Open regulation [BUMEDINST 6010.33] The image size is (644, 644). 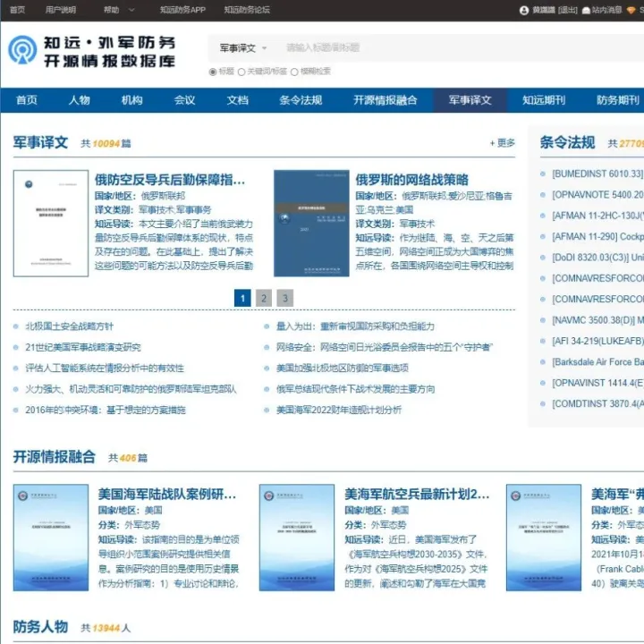coord(597,174)
